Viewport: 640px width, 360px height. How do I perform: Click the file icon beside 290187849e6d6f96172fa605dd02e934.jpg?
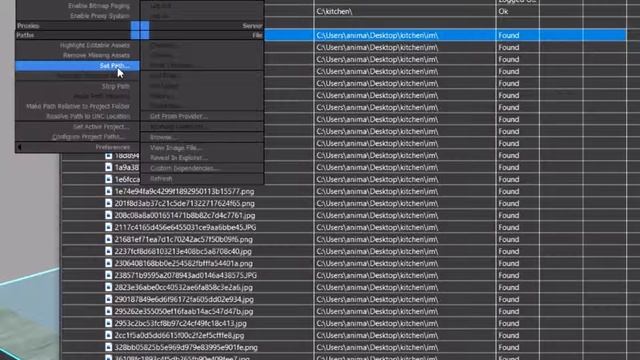(x=108, y=299)
